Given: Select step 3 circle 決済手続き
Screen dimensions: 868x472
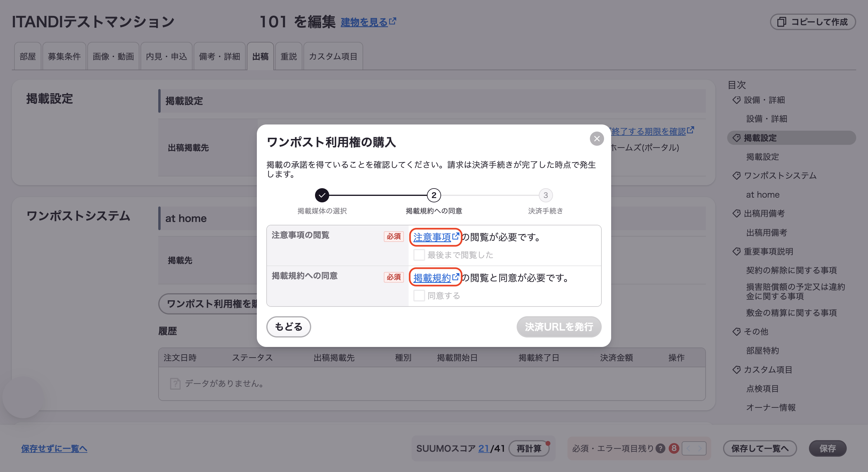Looking at the screenshot, I should 546,195.
